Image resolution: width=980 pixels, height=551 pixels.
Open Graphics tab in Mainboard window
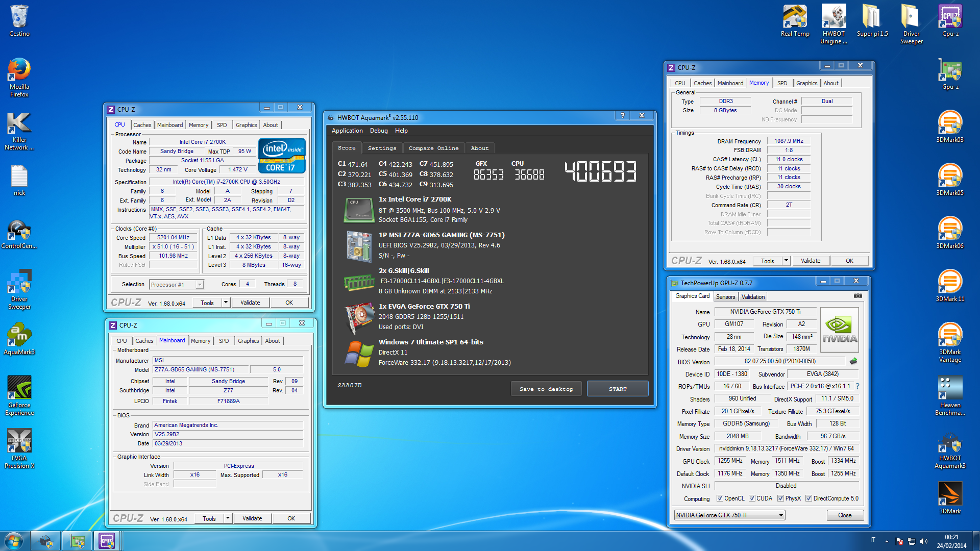[x=248, y=341]
